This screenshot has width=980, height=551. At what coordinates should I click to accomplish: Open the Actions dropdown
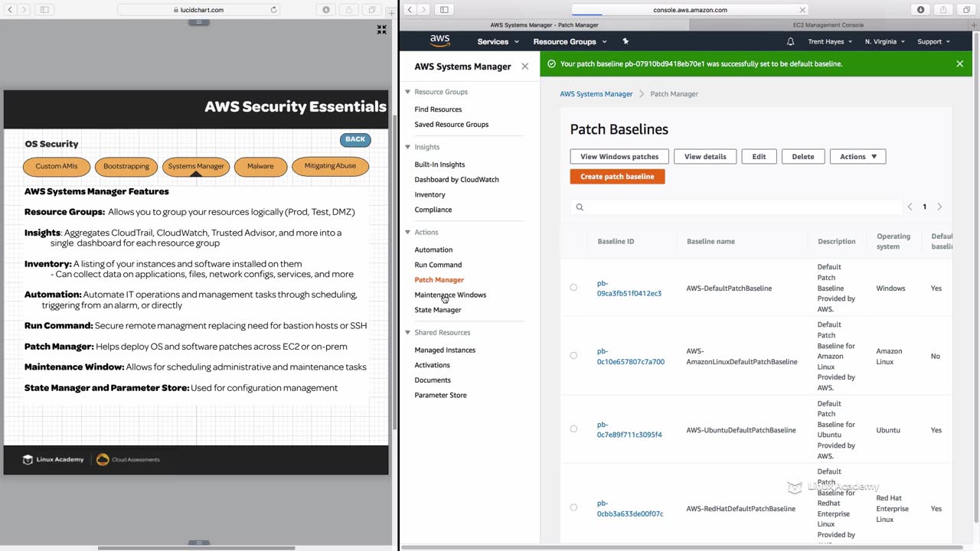[857, 156]
